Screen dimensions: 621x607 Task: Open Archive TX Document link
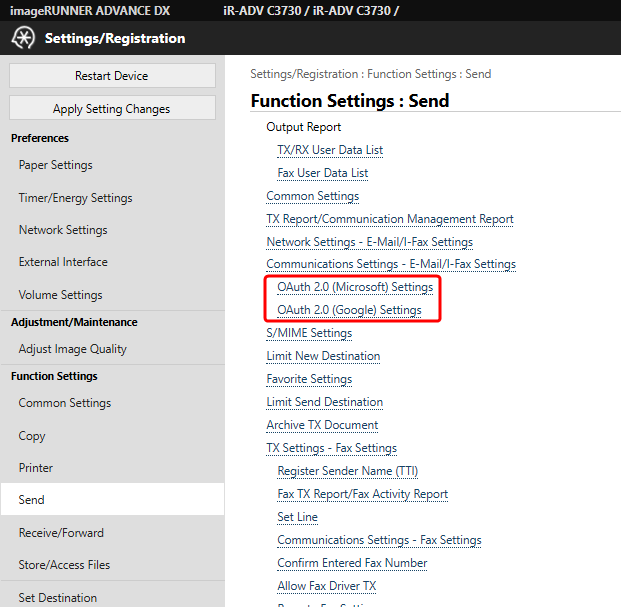(322, 425)
